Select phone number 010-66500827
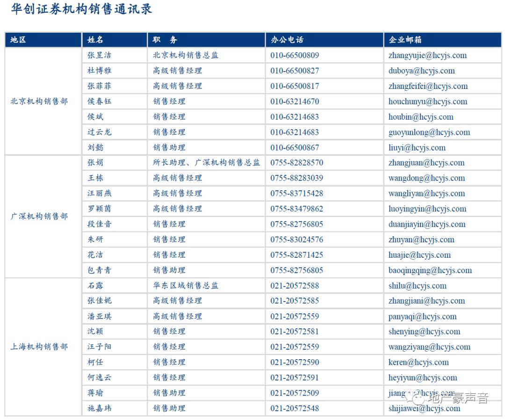The height and width of the screenshot is (420, 505). (295, 71)
